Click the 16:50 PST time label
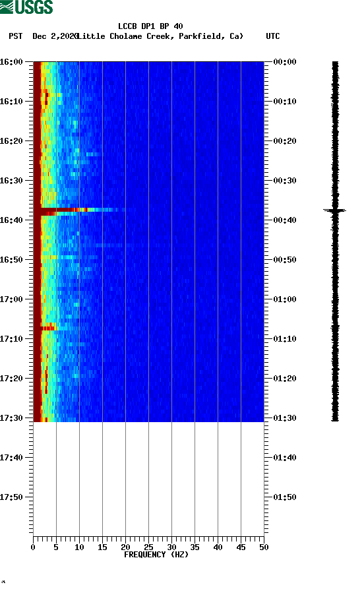 click(x=11, y=260)
